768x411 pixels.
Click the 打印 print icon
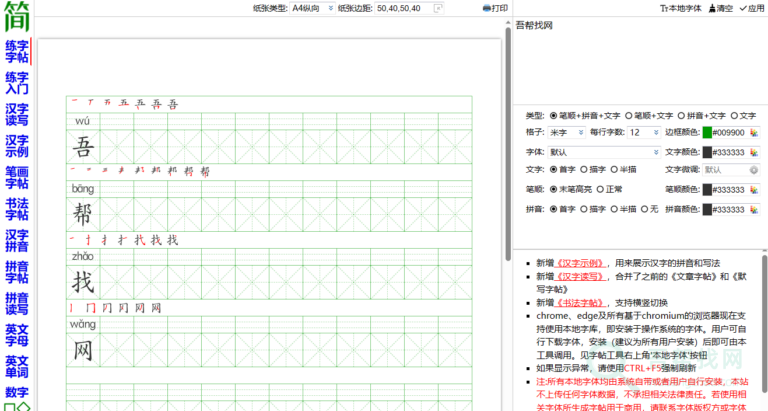[487, 8]
